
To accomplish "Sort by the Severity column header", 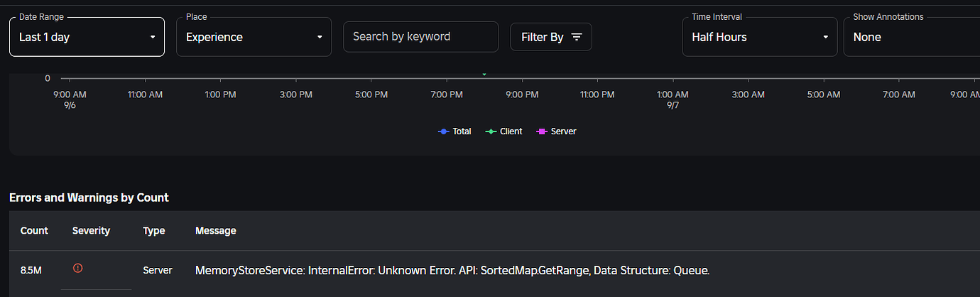I will click(91, 230).
